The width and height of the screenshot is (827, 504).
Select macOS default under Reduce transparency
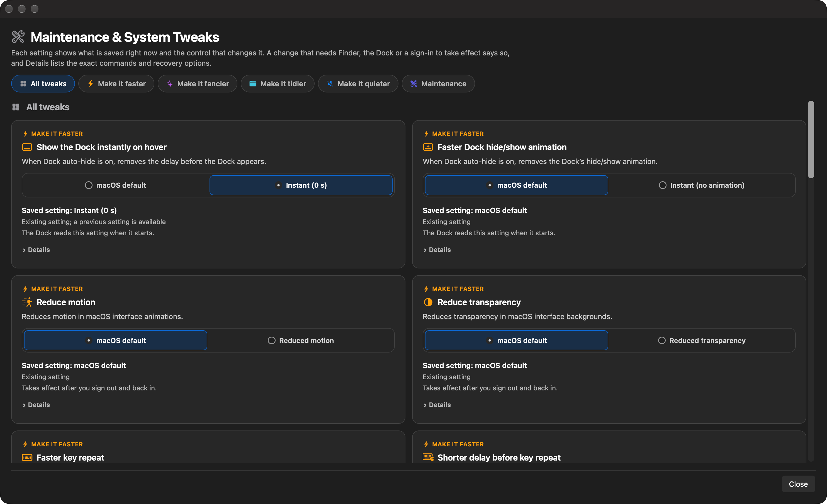[517, 340]
